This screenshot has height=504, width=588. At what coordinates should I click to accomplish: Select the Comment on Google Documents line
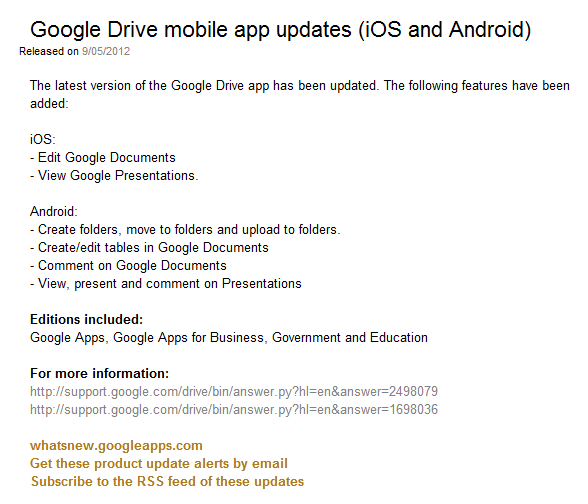[128, 266]
